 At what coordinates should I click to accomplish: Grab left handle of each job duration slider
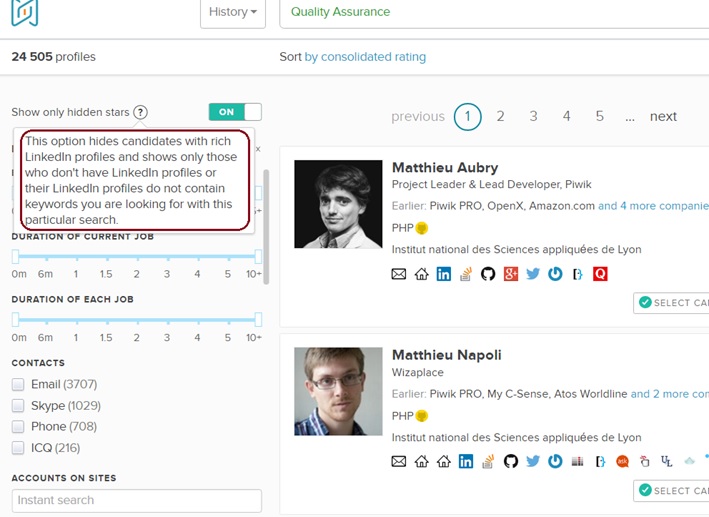point(15,320)
